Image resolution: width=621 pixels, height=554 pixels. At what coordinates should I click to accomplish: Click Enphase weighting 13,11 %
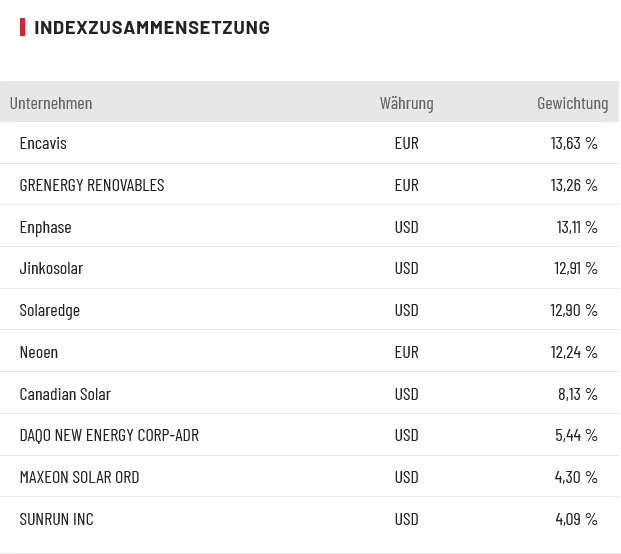(577, 227)
